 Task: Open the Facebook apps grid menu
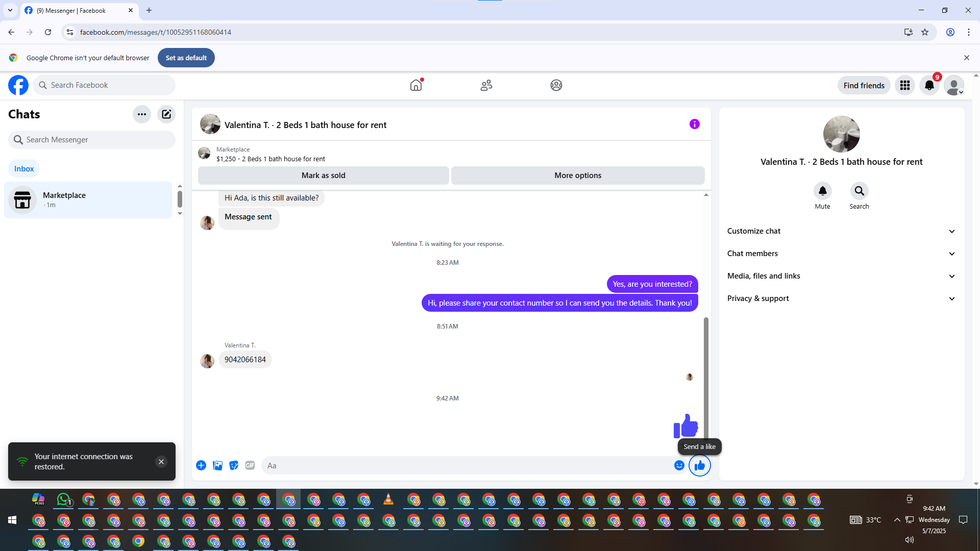905,85
